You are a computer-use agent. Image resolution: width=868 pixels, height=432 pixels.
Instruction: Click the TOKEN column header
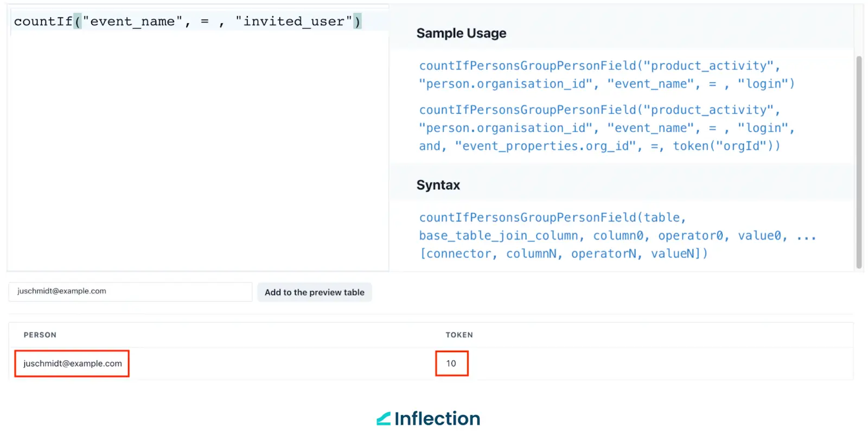(x=459, y=335)
